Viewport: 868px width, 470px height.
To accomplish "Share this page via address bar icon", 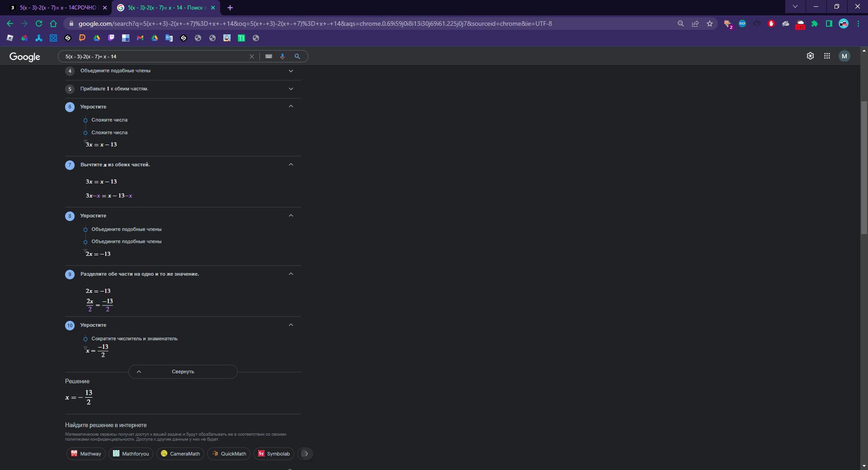I will [x=695, y=23].
